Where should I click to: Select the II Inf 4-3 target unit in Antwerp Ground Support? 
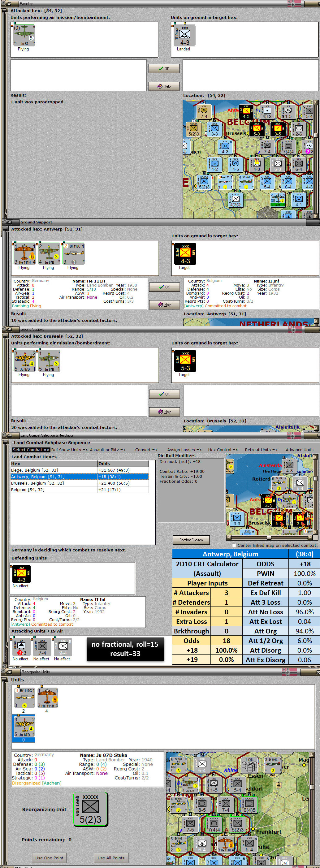[x=185, y=254]
